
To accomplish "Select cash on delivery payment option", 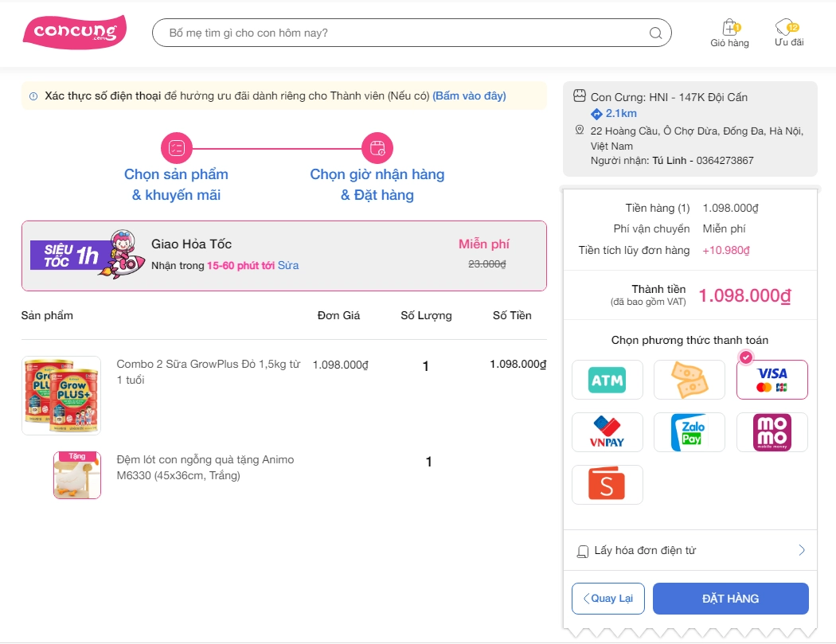I will 690,380.
